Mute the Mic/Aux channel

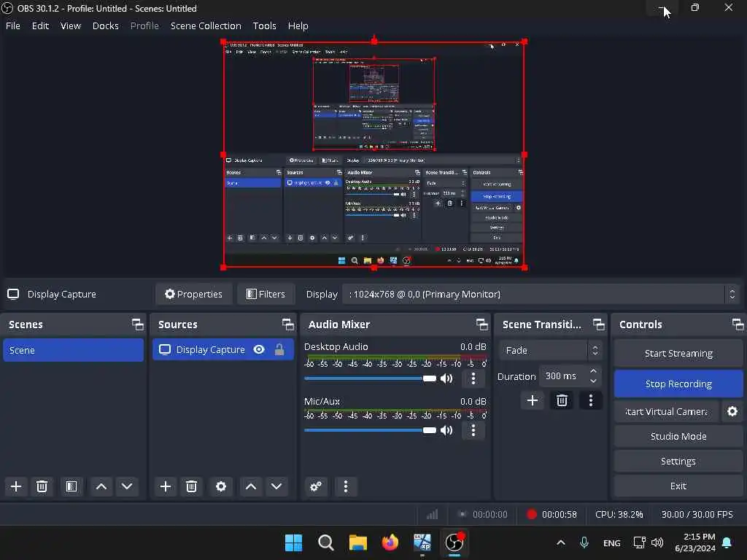pos(446,430)
